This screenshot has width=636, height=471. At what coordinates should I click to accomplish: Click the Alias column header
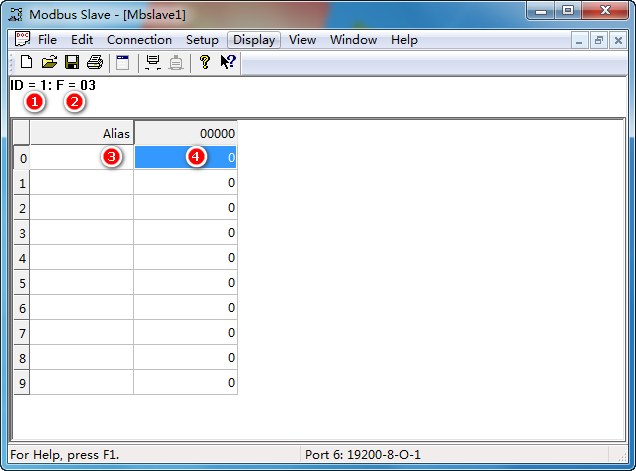(82, 133)
